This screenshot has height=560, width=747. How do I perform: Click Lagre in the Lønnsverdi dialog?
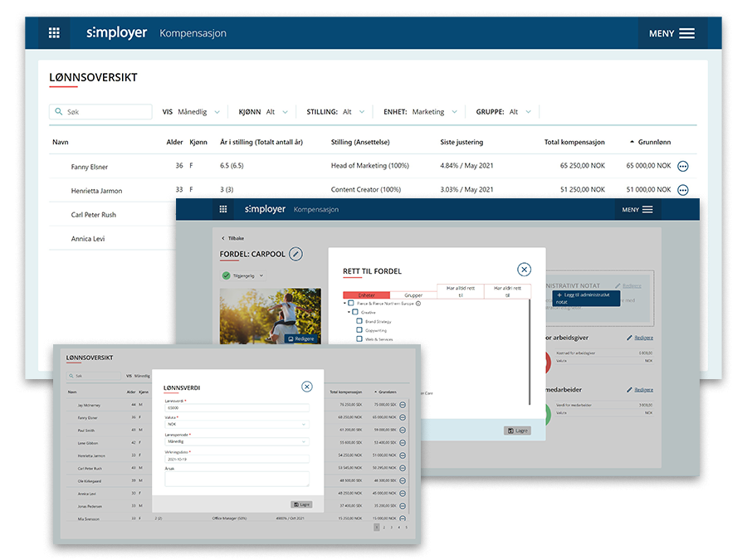click(300, 504)
